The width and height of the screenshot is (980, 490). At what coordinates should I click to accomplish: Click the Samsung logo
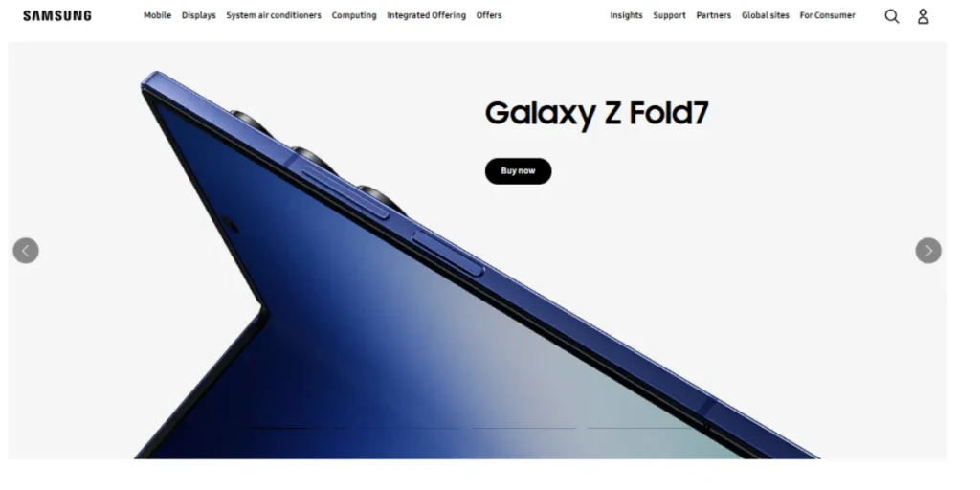tap(56, 15)
